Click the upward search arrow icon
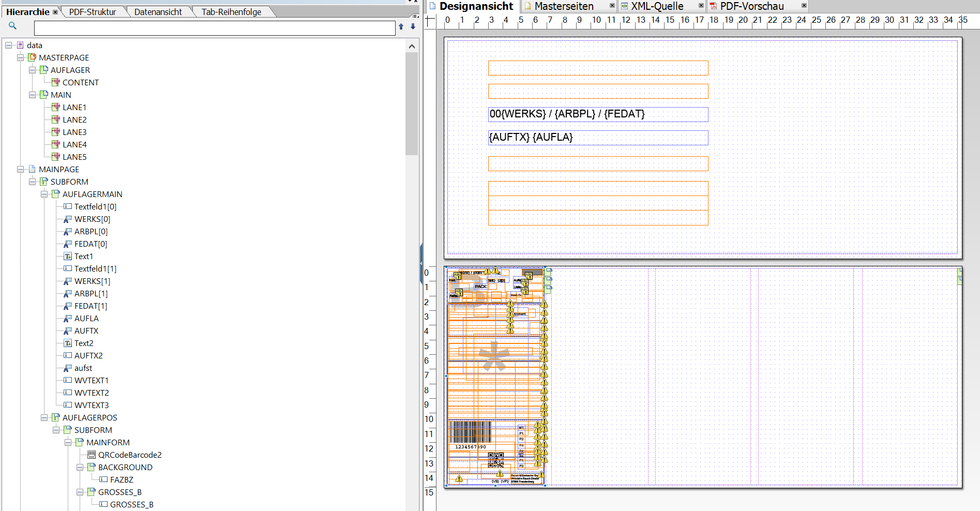The width and height of the screenshot is (980, 511). (401, 26)
